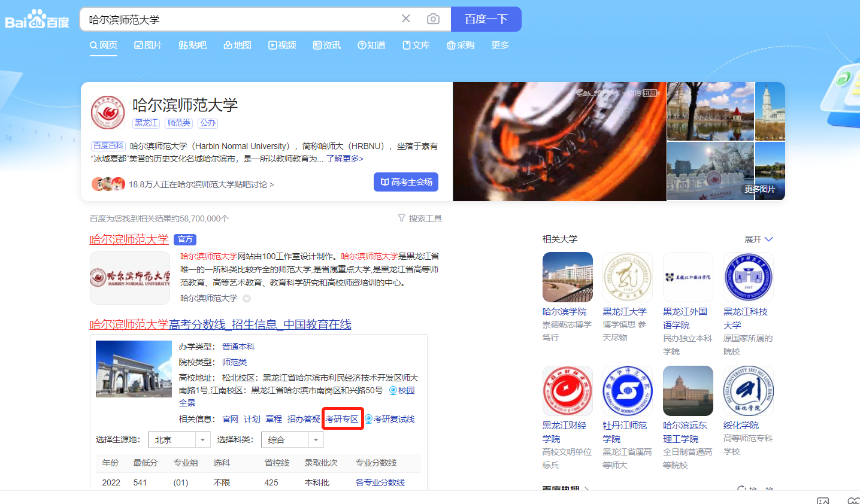Screen dimensions: 860x504
Task: Click the 高考主会场 button
Action: (406, 182)
